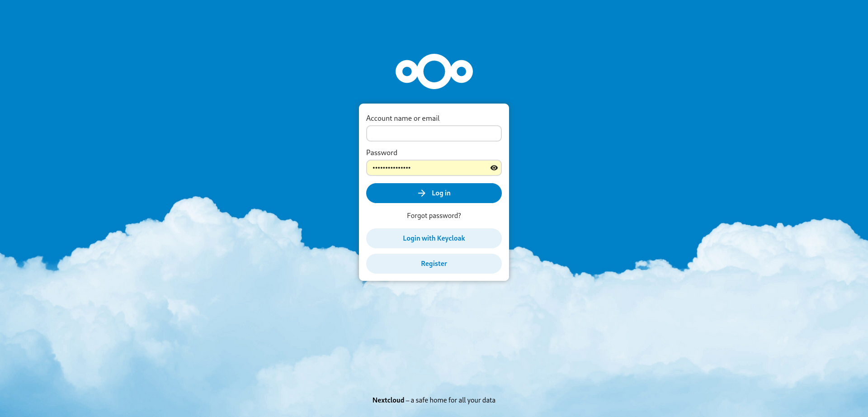Open the Forgot password? link
This screenshot has width=868, height=417.
point(434,216)
